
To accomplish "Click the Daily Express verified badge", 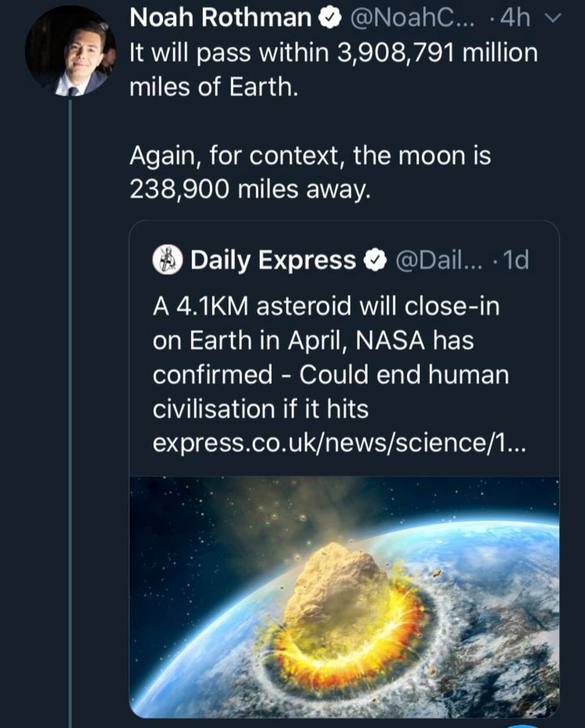I will coord(375,261).
